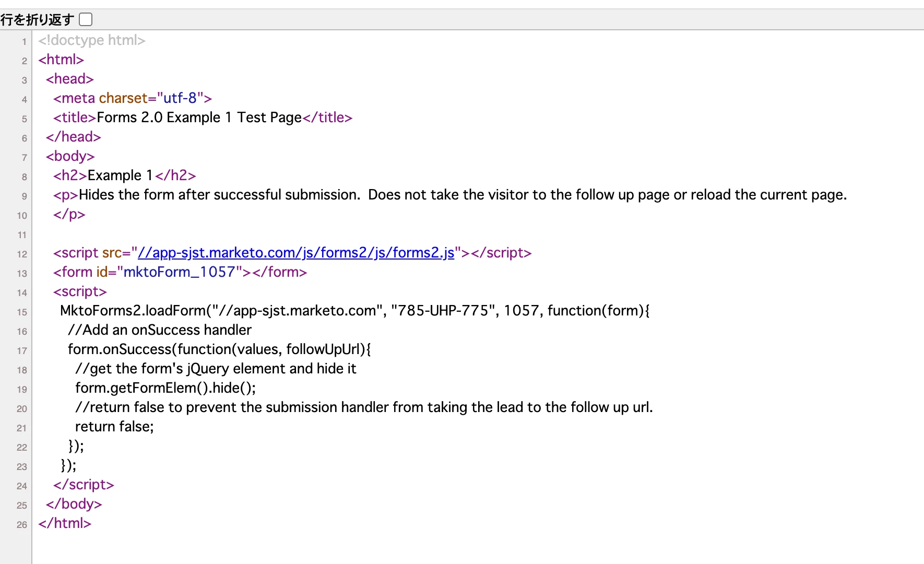Image resolution: width=924 pixels, height=564 pixels.
Task: Click the 'form.onSuccess(function(values, followUpUrl){' line
Action: [x=219, y=349]
